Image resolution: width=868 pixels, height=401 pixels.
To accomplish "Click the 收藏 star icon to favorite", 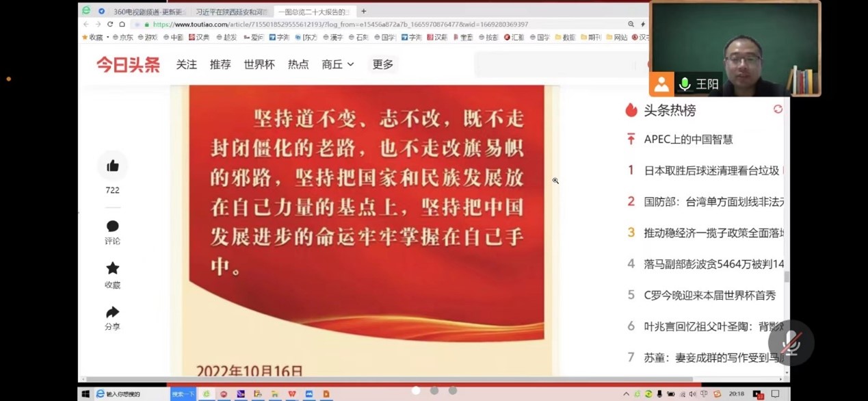I will pos(113,268).
